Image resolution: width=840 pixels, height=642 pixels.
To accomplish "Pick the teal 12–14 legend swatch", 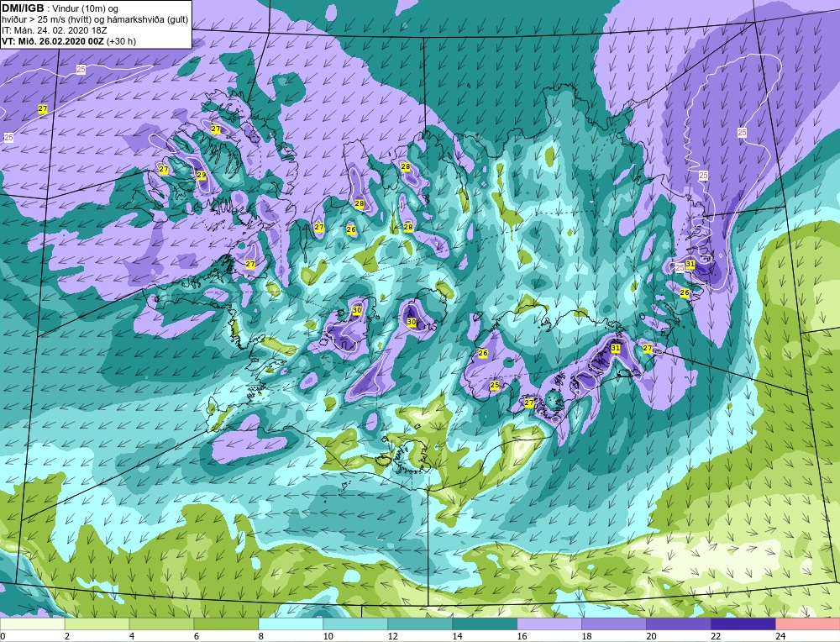I will point(420,624).
